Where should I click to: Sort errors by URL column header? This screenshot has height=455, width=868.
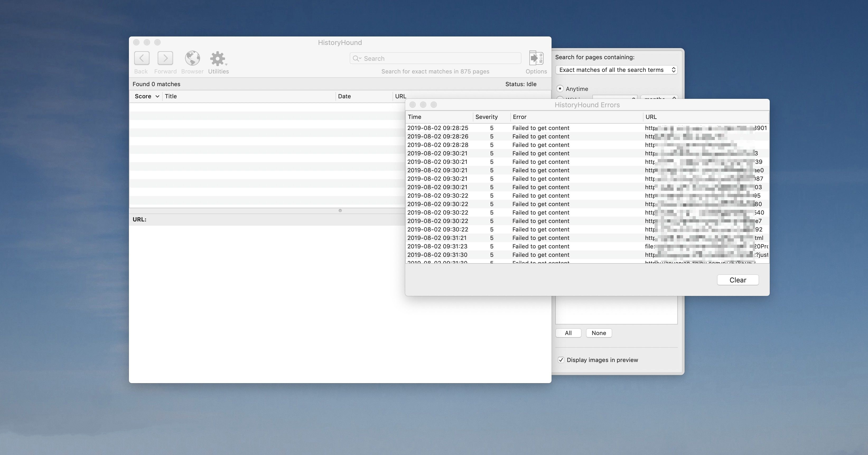(706, 117)
